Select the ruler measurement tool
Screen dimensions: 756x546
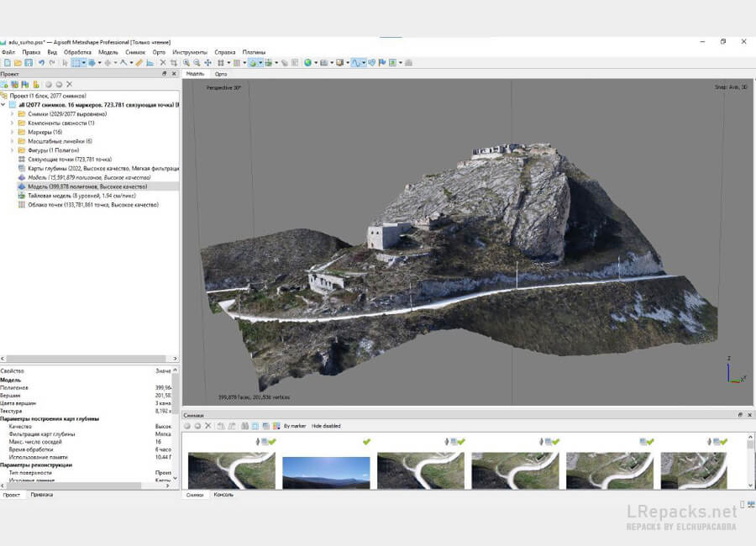click(139, 63)
